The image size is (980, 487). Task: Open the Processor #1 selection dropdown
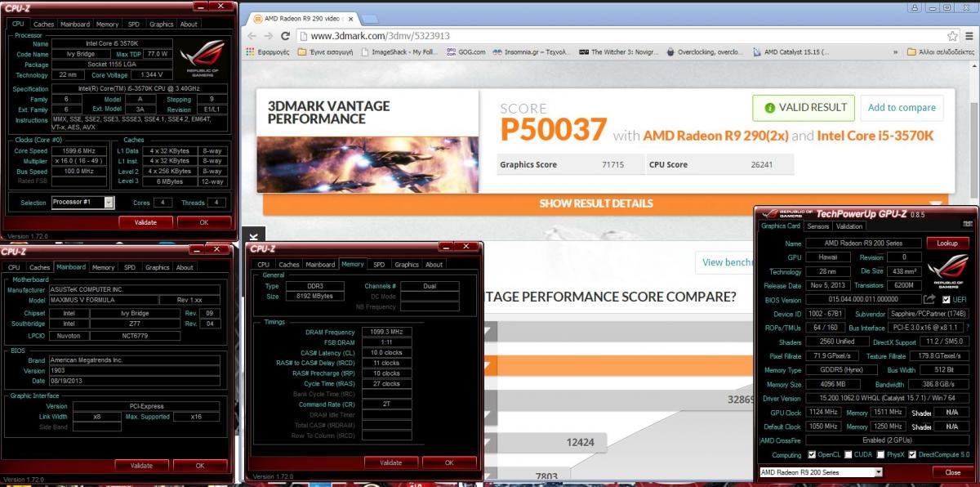coord(82,202)
